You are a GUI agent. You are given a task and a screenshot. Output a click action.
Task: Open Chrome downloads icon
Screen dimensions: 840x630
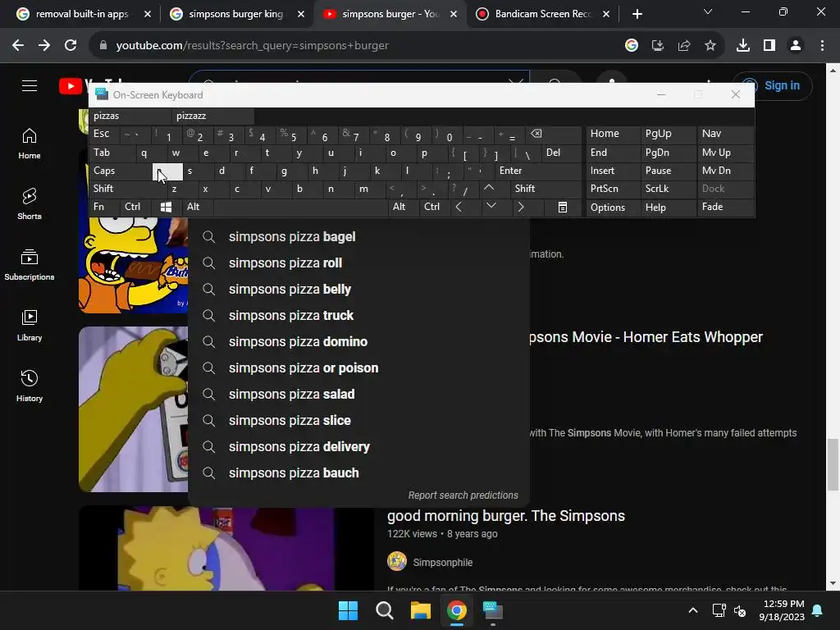click(x=743, y=46)
